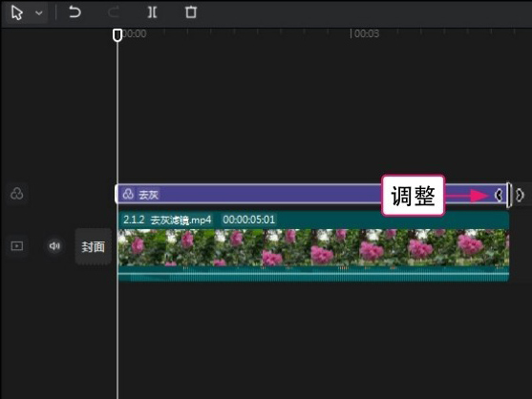532x399 pixels.
Task: Redo the greyed-out action
Action: pyautogui.click(x=114, y=12)
